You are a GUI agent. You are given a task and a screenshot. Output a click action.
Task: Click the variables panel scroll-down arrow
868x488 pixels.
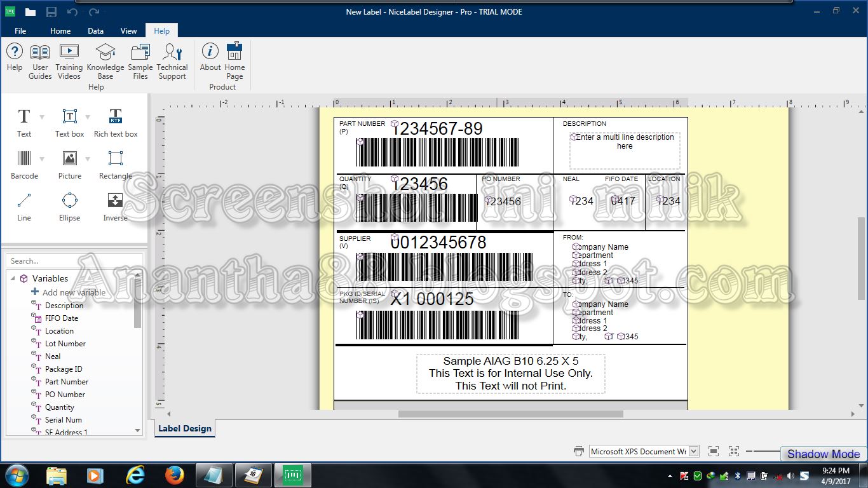pos(138,430)
